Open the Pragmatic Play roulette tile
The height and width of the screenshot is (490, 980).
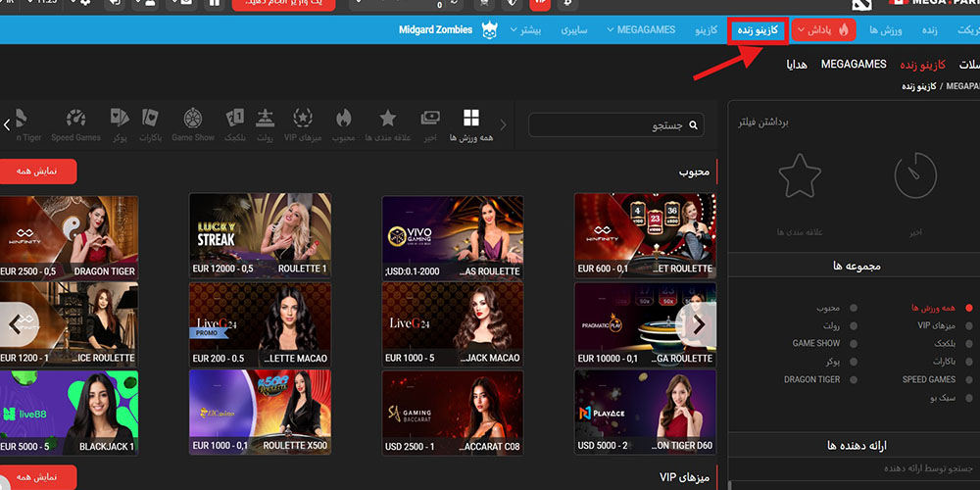click(645, 324)
